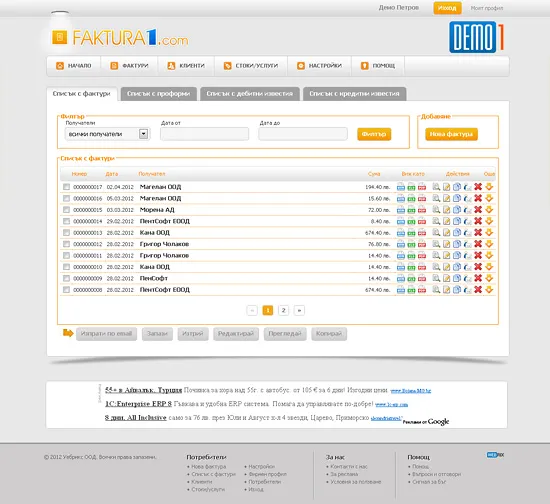550x504 pixels.
Task: Click the Изход logout button
Action: [447, 8]
